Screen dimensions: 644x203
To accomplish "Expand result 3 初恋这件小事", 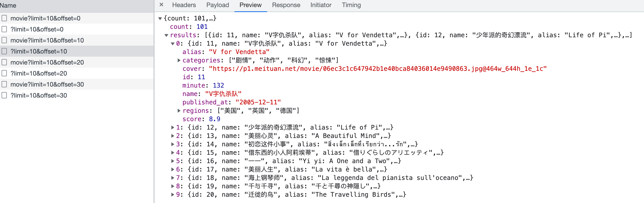I will [173, 144].
